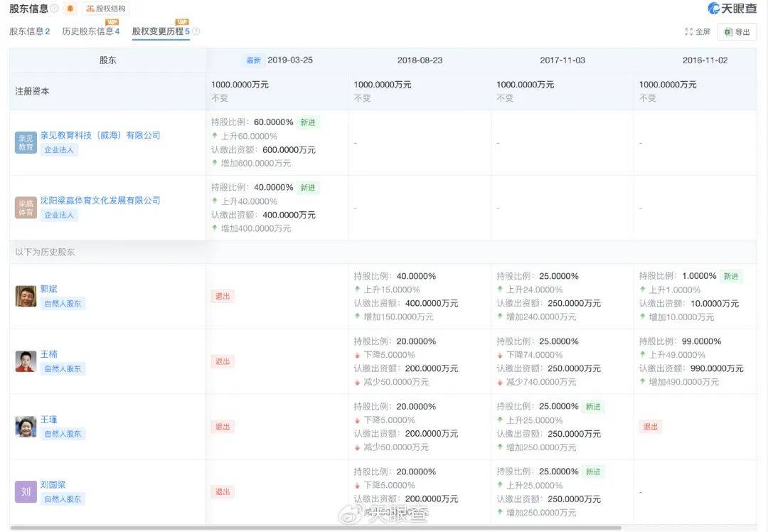Click the 导出 export button
Image resolution: width=768 pixels, height=532 pixels.
click(x=737, y=32)
